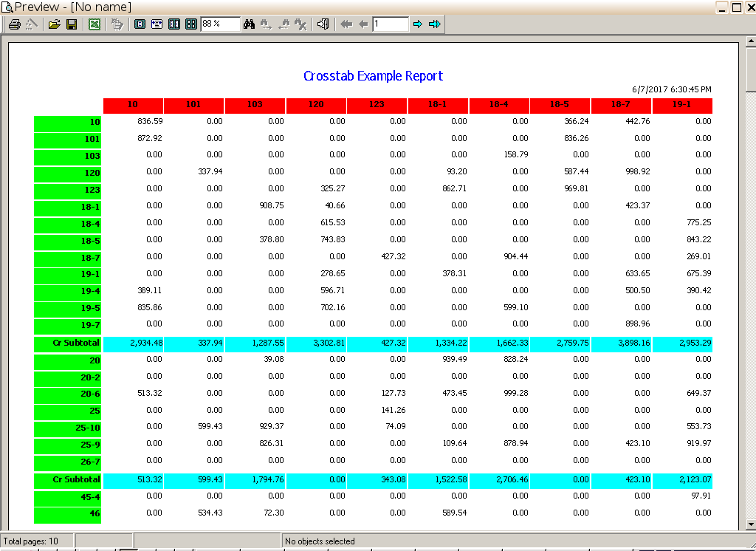Click the cell value 908.75
Image resolution: width=756 pixels, height=551 pixels.
[272, 206]
